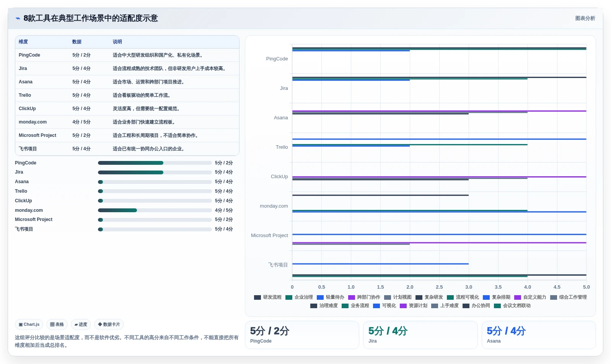
Task: Click the ClickUp label on the chart axis
Action: pyautogui.click(x=279, y=177)
